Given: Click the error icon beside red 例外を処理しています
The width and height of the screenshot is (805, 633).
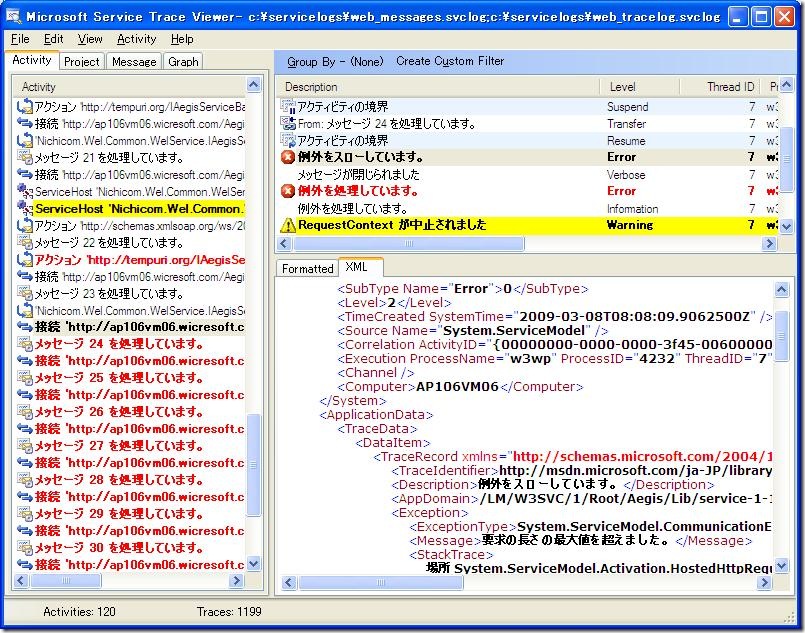Looking at the screenshot, I should coord(288,191).
